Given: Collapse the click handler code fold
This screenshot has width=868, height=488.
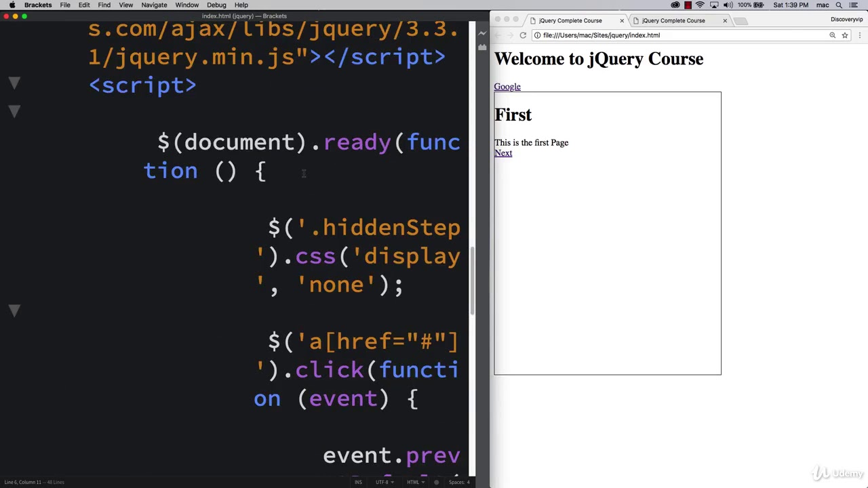Looking at the screenshot, I should [14, 311].
